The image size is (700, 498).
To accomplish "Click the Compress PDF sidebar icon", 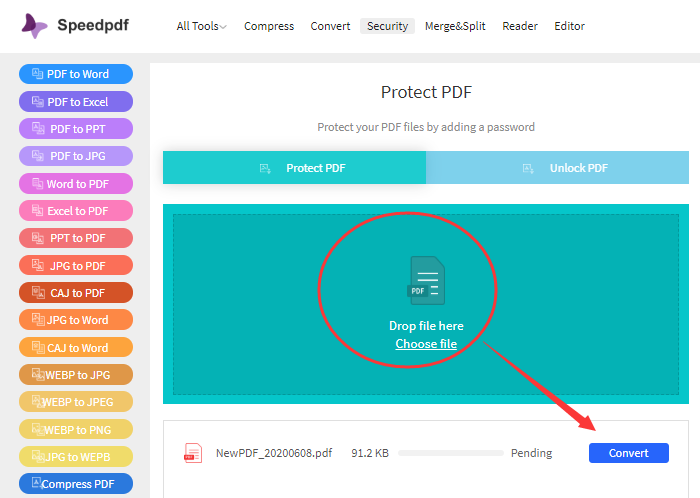I will 38,483.
